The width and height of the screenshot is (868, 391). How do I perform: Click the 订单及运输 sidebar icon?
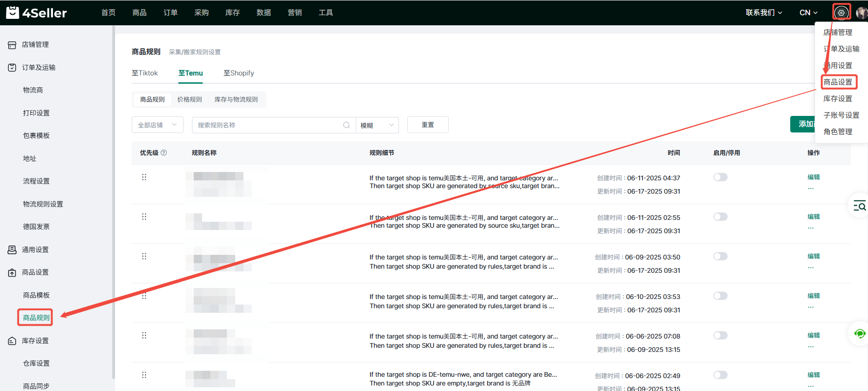coord(12,68)
